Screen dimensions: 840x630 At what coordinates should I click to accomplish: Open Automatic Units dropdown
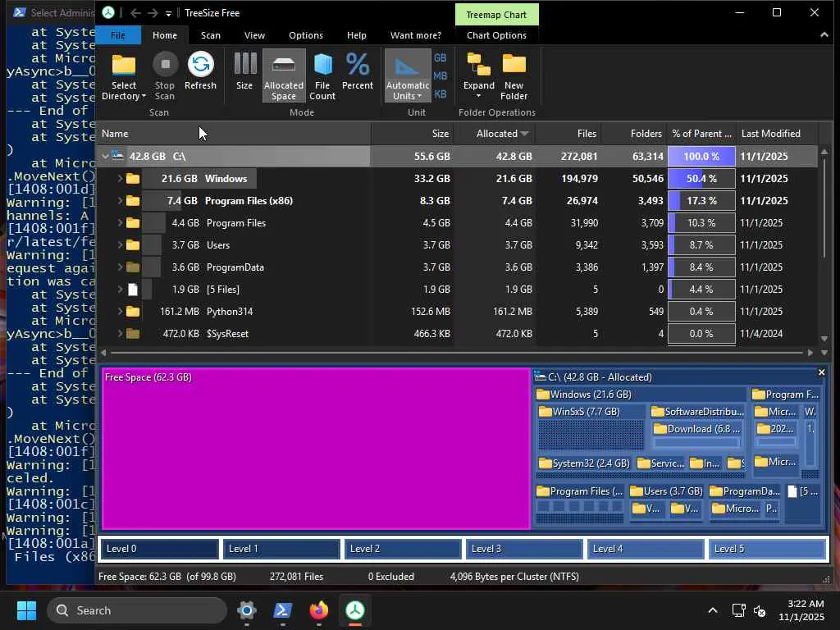tap(408, 76)
